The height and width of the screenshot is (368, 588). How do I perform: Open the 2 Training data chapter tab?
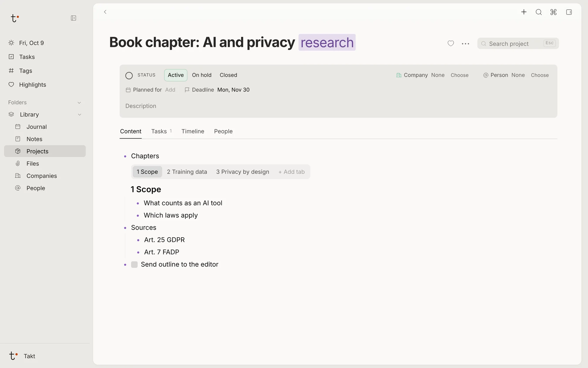187,172
